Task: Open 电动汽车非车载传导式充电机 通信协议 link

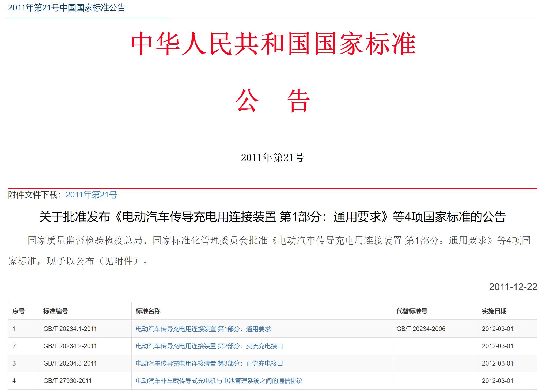Action: coord(219,381)
